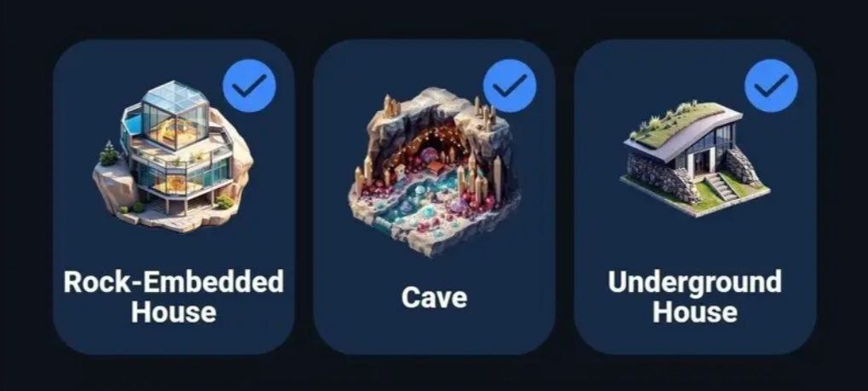
Task: Uncheck the Underground House checkmark
Action: pos(771,86)
